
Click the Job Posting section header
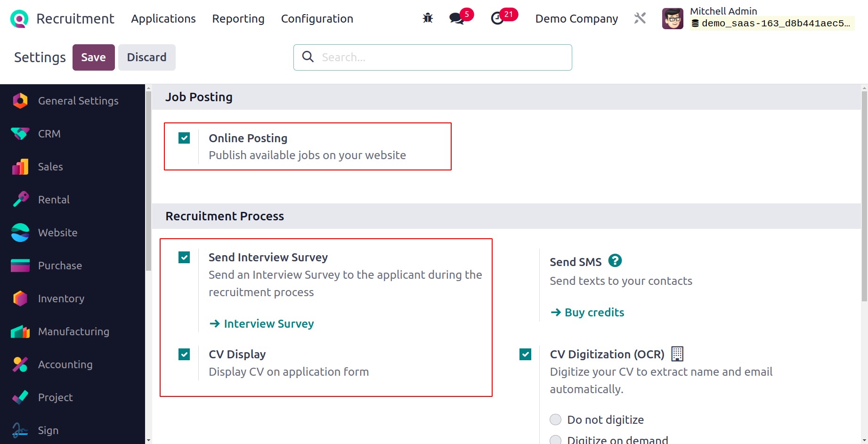coord(199,97)
